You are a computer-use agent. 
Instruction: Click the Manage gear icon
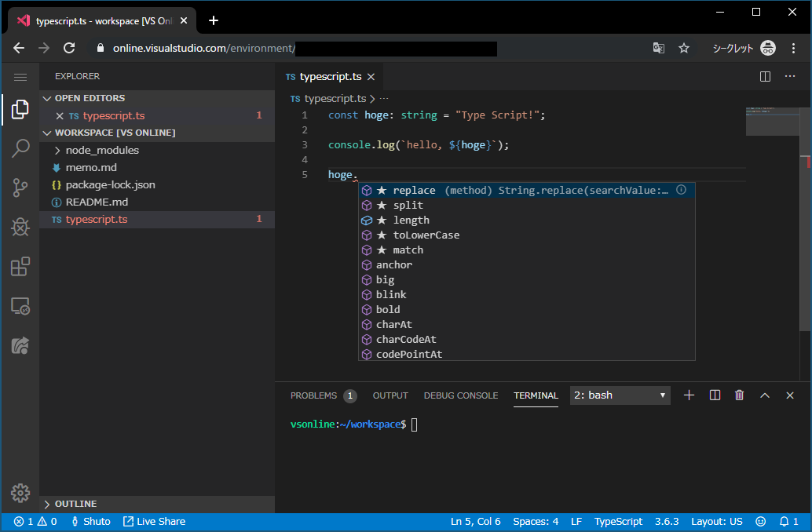coord(20,493)
